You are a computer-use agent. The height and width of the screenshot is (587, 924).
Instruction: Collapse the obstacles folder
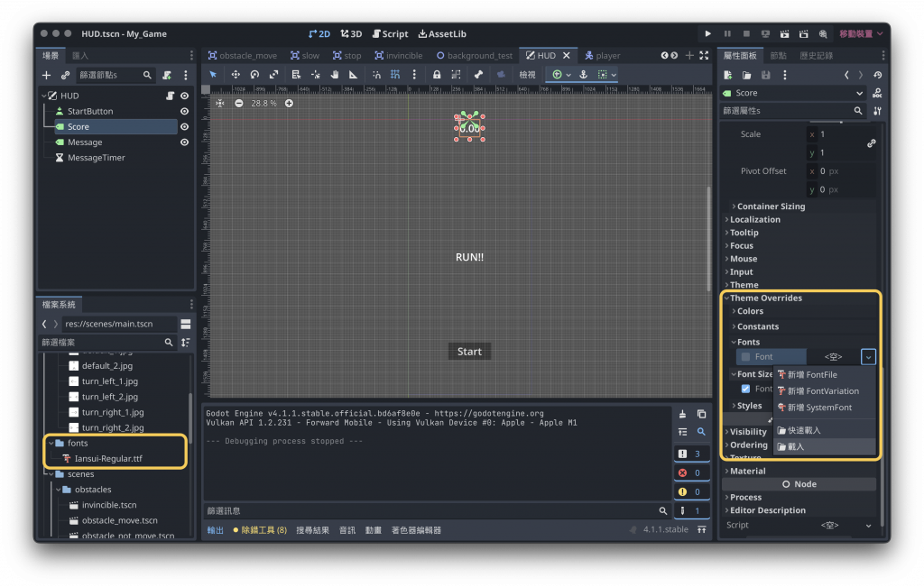[59, 490]
